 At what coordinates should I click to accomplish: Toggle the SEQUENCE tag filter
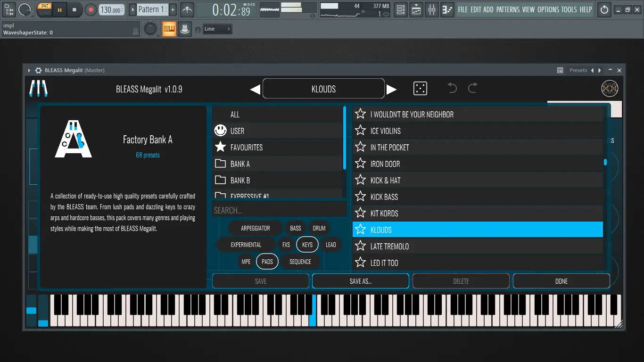click(300, 262)
